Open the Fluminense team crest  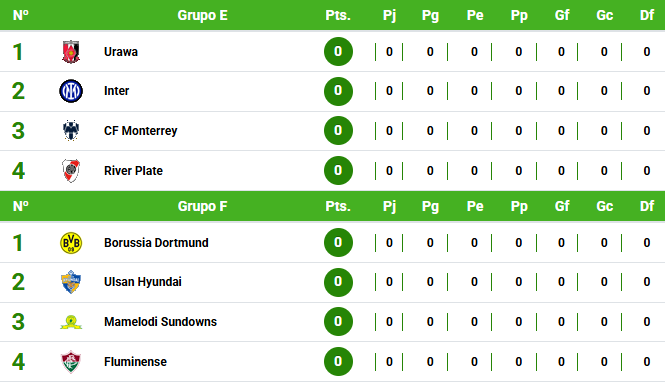tap(71, 362)
